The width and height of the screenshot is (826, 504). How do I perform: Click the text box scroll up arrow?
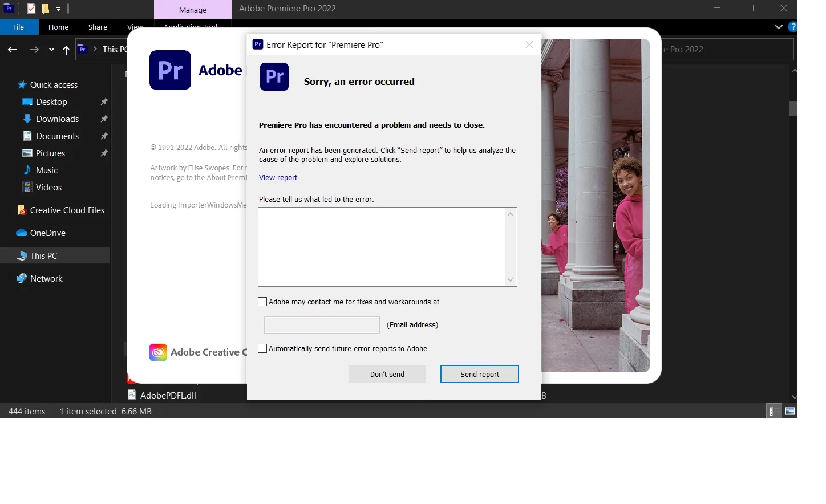[x=511, y=214]
